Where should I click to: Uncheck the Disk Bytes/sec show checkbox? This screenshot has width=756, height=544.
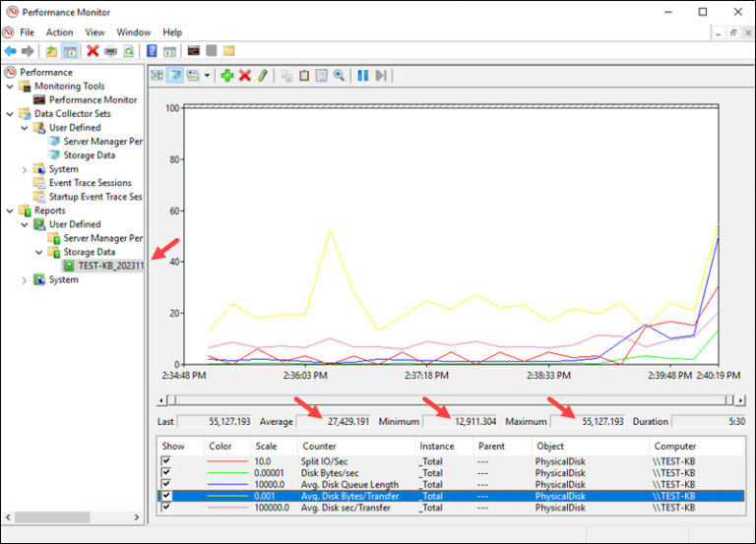click(x=166, y=472)
